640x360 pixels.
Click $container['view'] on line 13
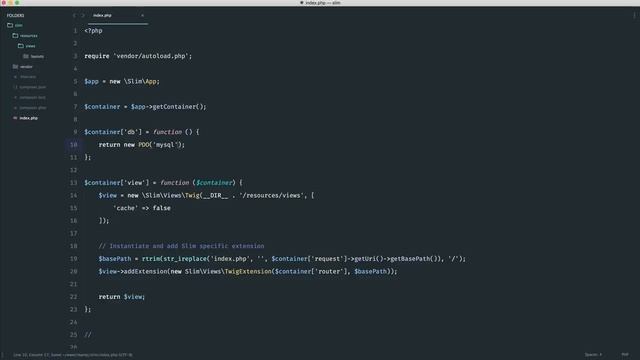[x=117, y=182]
